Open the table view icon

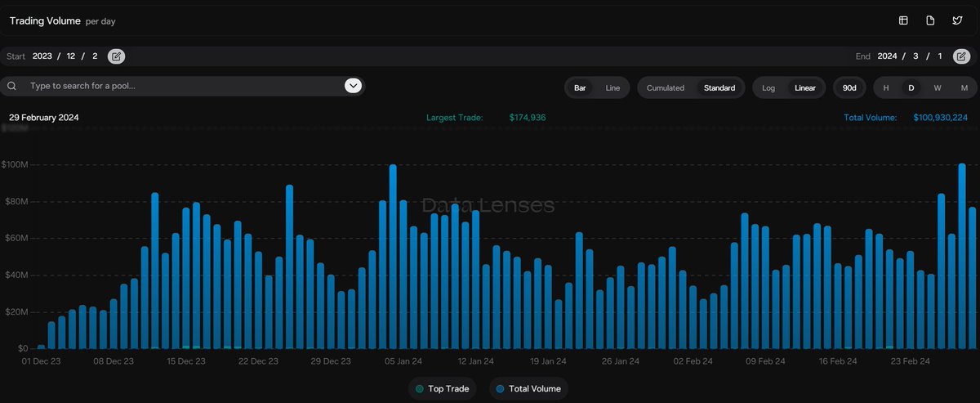click(x=903, y=20)
